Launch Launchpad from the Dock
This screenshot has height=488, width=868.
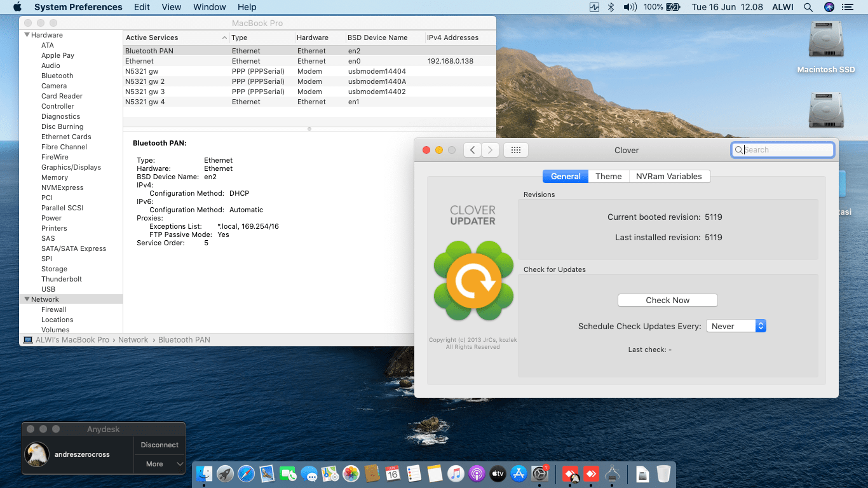225,473
